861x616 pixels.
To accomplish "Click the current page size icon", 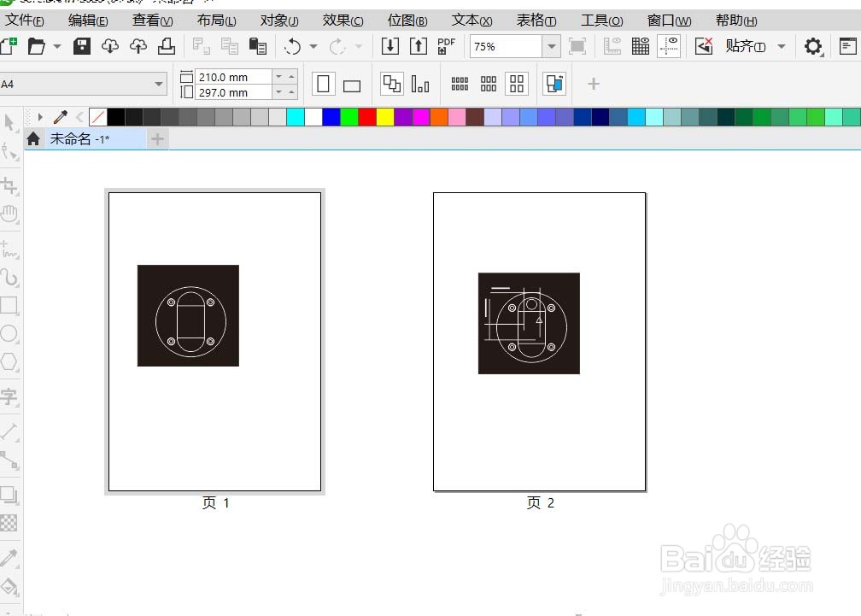I will pos(420,84).
